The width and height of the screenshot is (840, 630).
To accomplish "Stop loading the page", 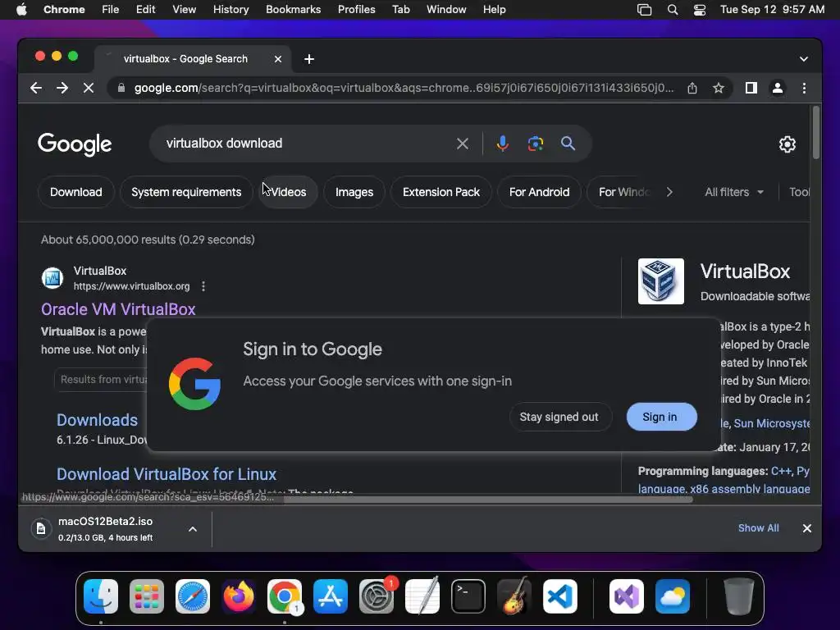I will point(89,88).
